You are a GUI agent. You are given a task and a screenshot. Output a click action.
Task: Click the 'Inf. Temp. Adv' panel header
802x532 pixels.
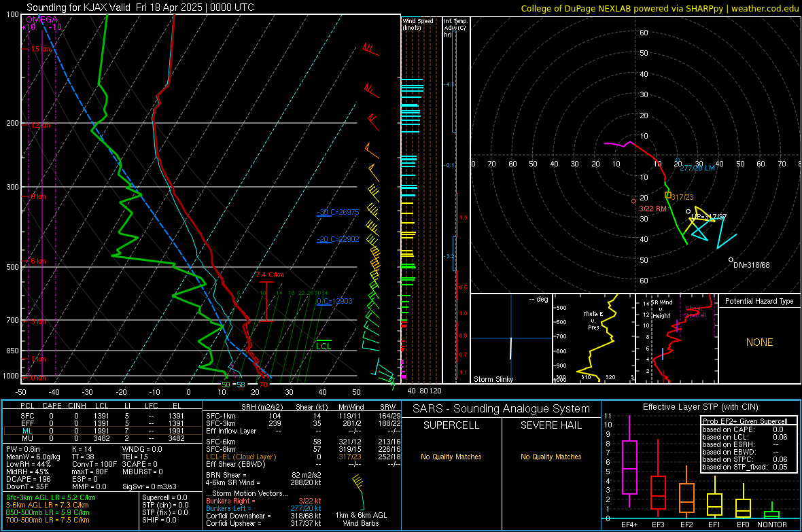455,28
